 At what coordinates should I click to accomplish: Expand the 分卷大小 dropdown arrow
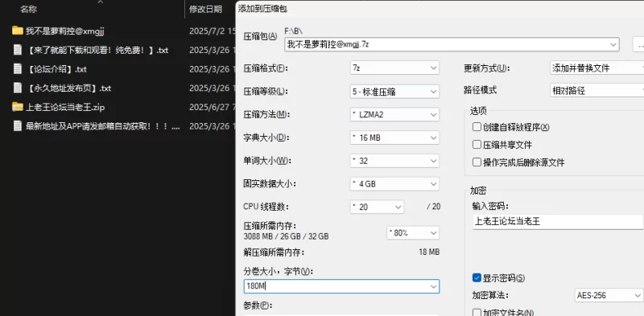point(433,286)
